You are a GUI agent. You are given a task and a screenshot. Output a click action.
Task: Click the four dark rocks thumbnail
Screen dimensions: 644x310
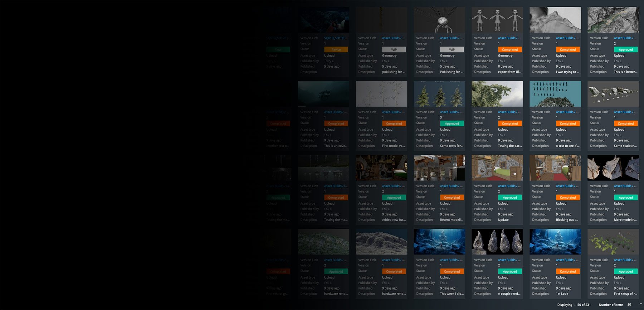[497, 242]
